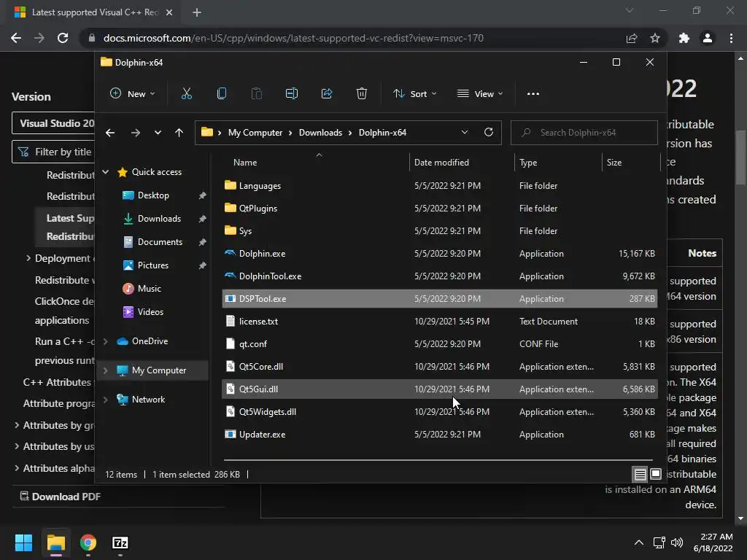747x560 pixels.
Task: Click My Computer breadcrumb in address bar
Action: point(255,133)
